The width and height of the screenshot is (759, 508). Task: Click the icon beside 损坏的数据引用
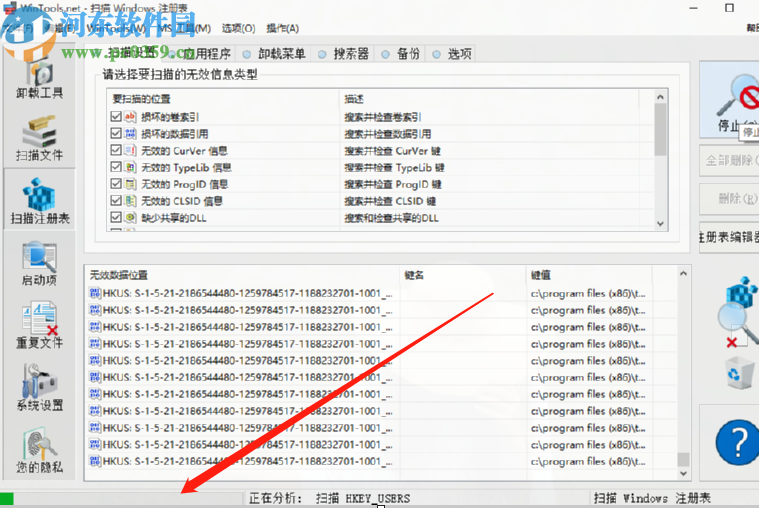[x=130, y=134]
